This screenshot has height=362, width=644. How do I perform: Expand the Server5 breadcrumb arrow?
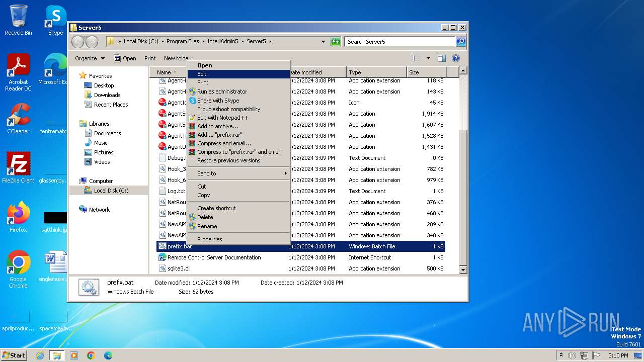coord(270,42)
